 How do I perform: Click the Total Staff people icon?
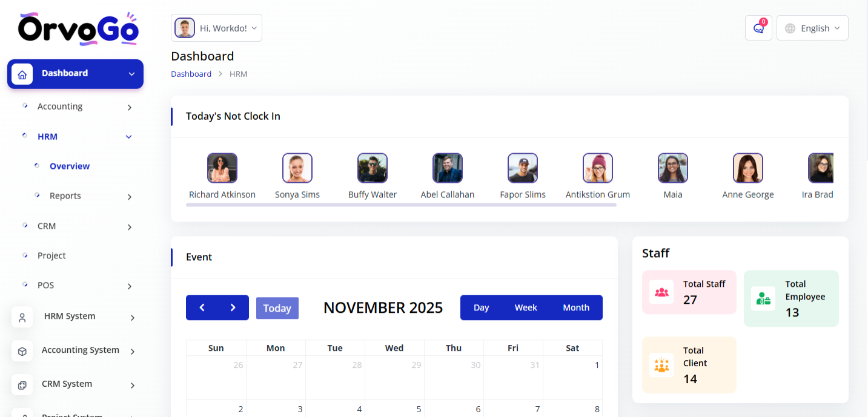(x=661, y=292)
